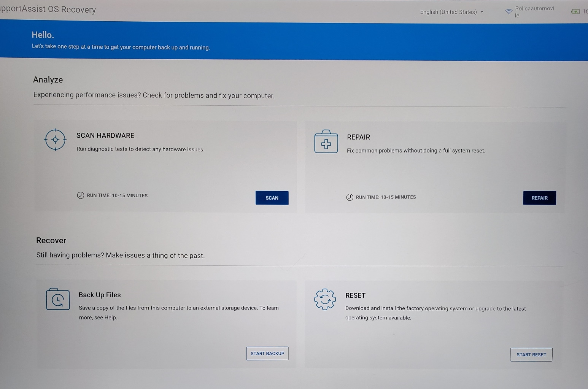
Task: Begin START BACKUP
Action: pyautogui.click(x=267, y=353)
